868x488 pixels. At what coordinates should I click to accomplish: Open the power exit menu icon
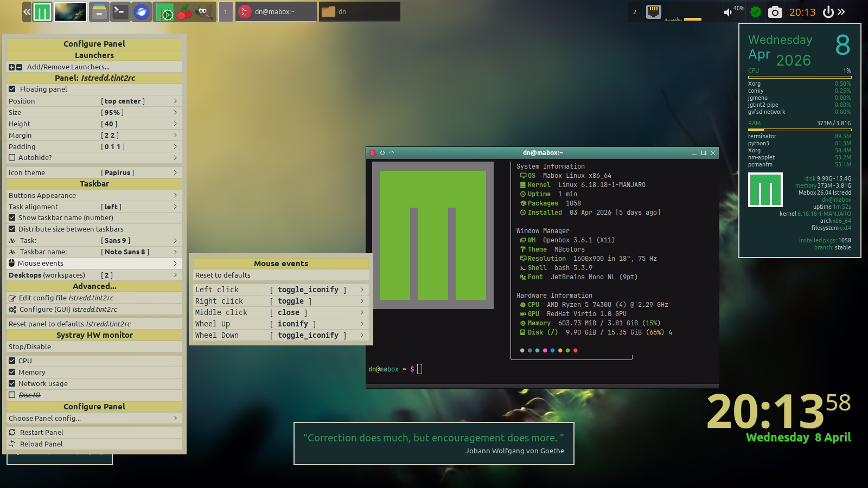coord(828,12)
